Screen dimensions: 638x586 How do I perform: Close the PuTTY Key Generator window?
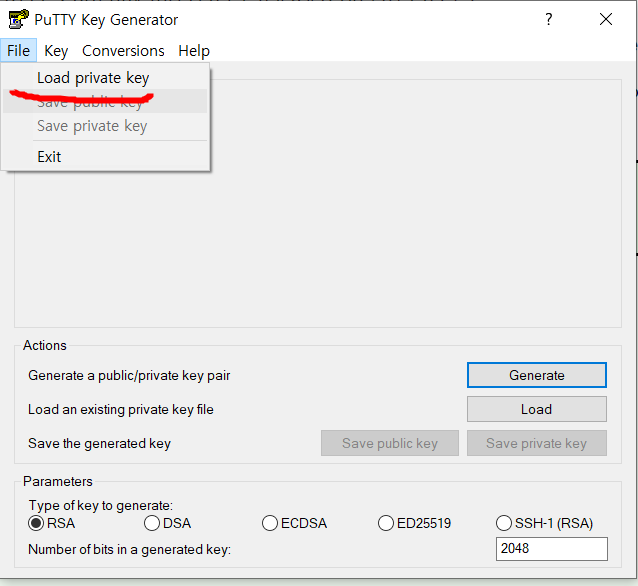coord(606,19)
